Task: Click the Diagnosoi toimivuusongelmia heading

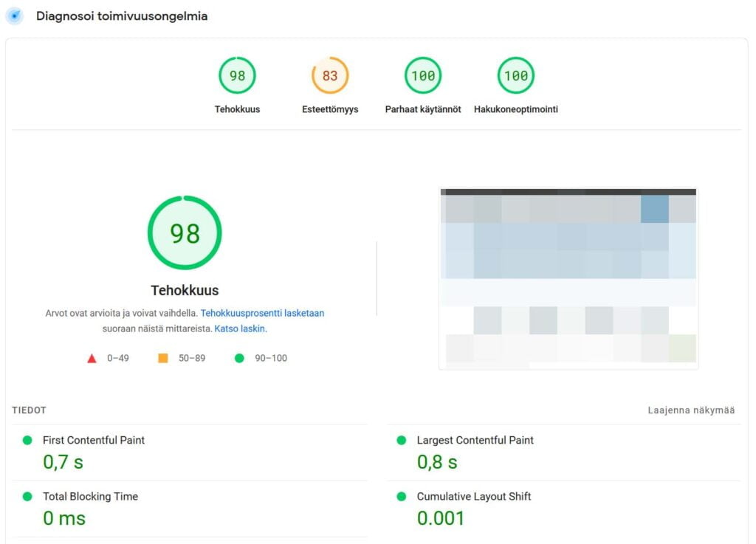Action: coord(122,16)
